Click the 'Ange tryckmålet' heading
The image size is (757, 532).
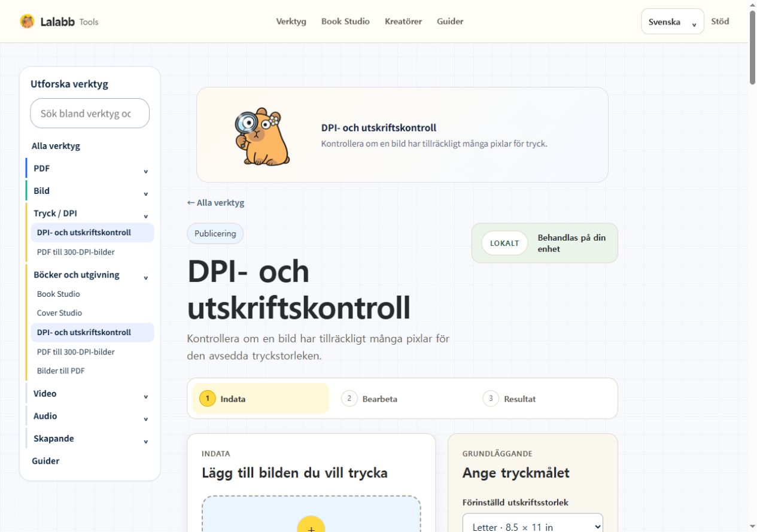click(x=516, y=473)
